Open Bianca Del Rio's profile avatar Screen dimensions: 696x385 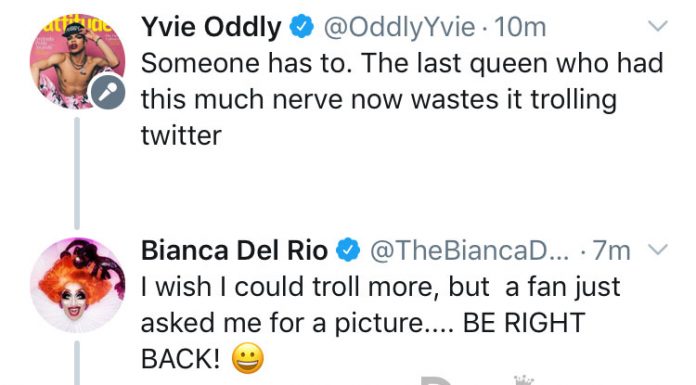coord(77,285)
